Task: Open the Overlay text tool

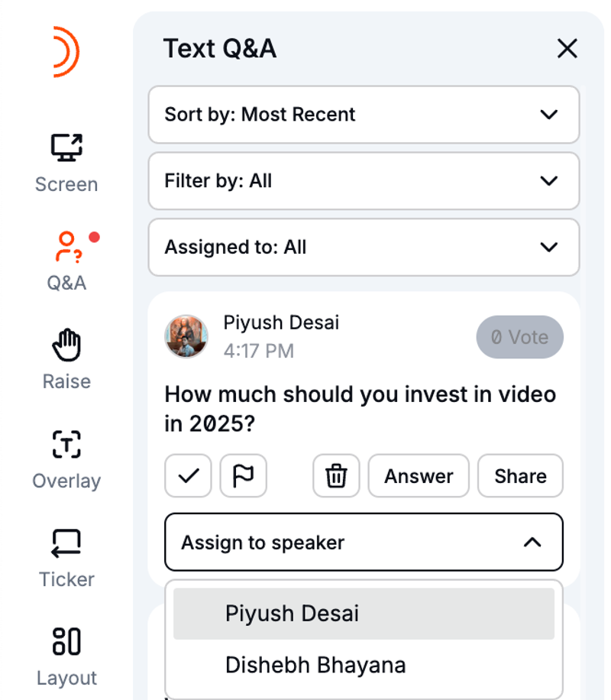Action: click(66, 457)
